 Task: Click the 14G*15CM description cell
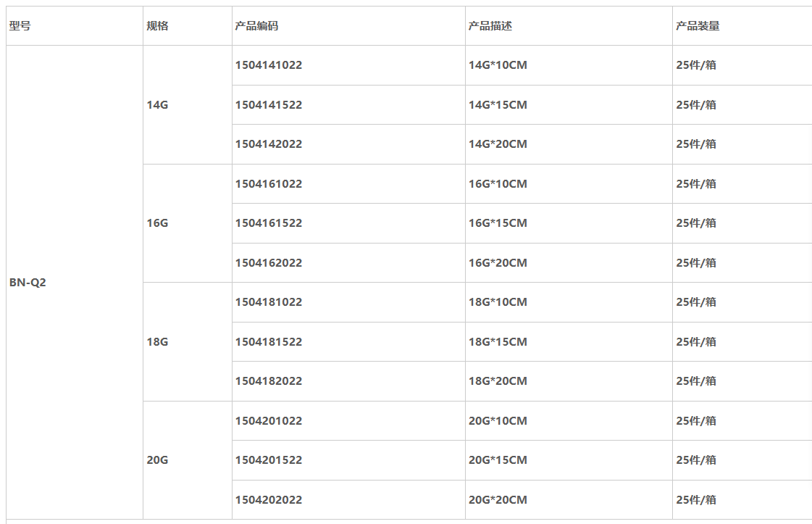(x=498, y=105)
